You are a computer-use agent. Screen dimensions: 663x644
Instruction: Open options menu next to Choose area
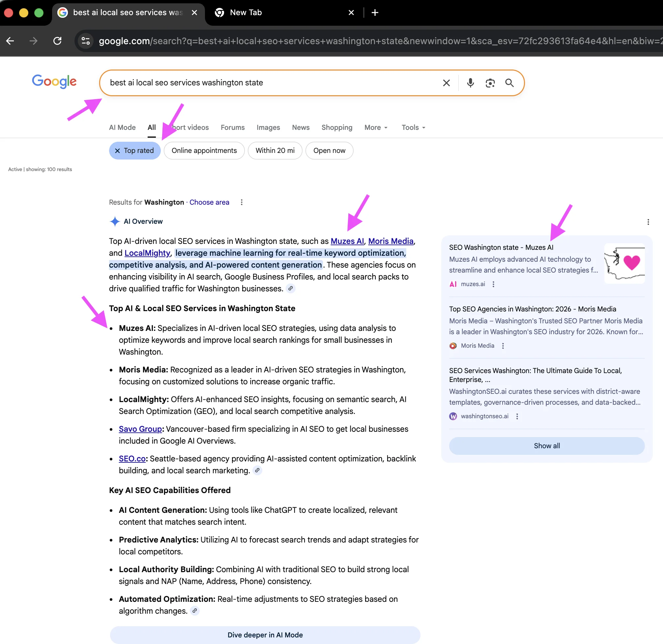[x=242, y=202]
